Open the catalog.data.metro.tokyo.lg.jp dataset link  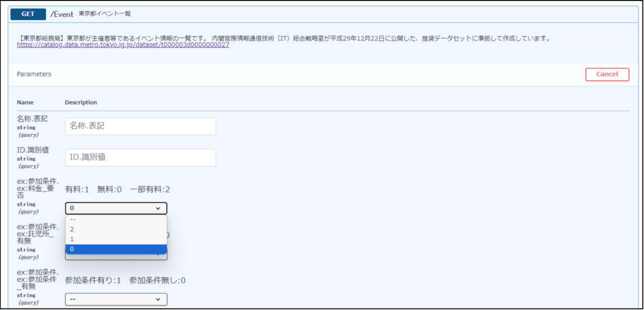(123, 45)
